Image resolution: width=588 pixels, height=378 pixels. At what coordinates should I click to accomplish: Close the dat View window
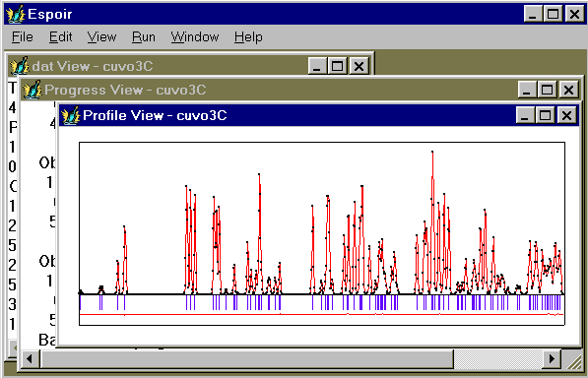click(359, 66)
